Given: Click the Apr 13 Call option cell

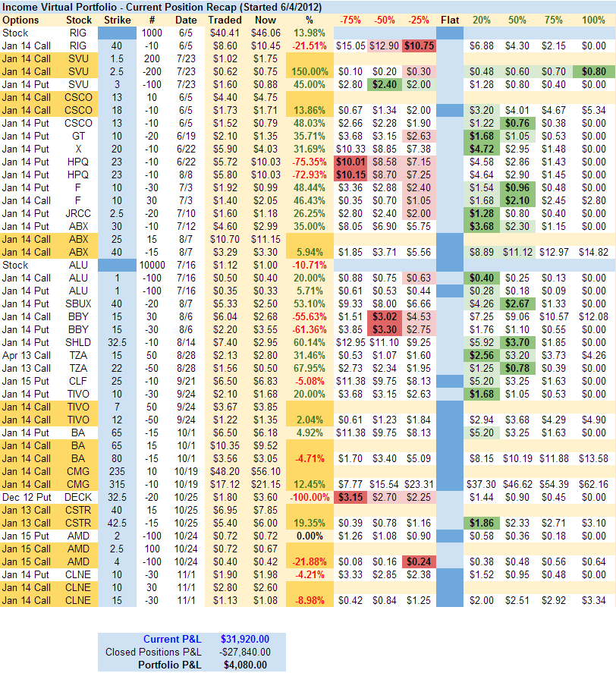Looking at the screenshot, I should [27, 355].
